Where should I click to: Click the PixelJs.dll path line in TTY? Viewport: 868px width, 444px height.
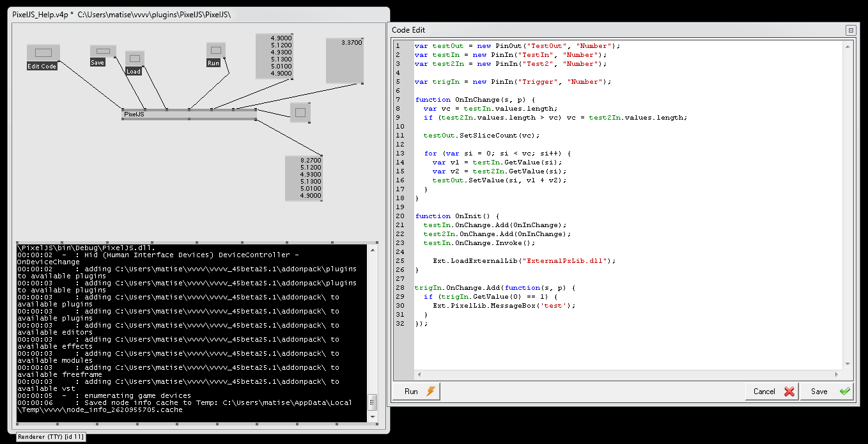click(86, 248)
